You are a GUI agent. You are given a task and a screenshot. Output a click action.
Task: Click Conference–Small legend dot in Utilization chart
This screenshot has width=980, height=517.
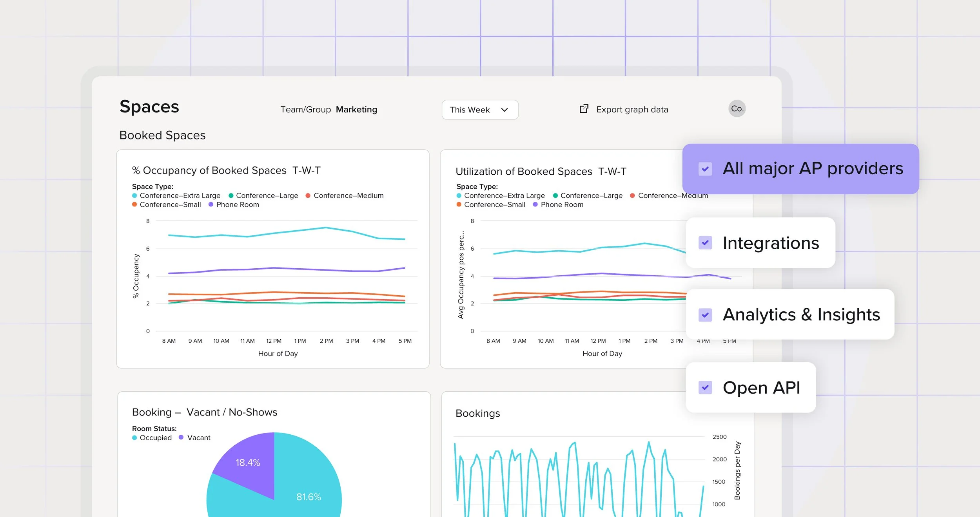[x=459, y=204]
